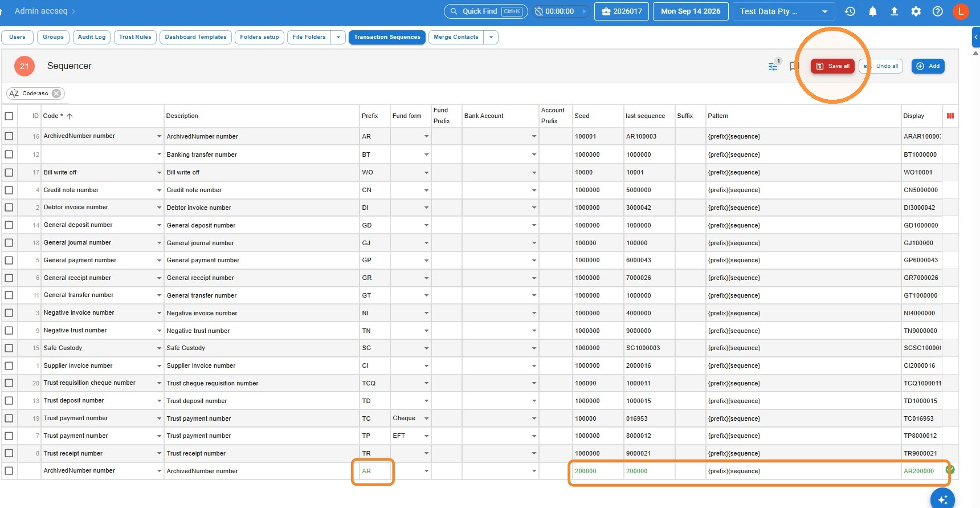
Task: Open the Users tab
Action: click(x=17, y=37)
